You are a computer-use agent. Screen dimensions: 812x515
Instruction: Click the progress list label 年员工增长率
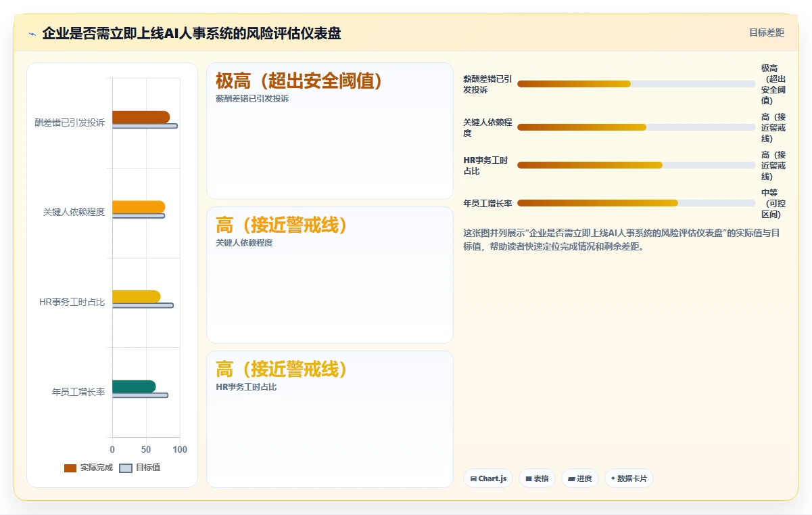pos(487,203)
